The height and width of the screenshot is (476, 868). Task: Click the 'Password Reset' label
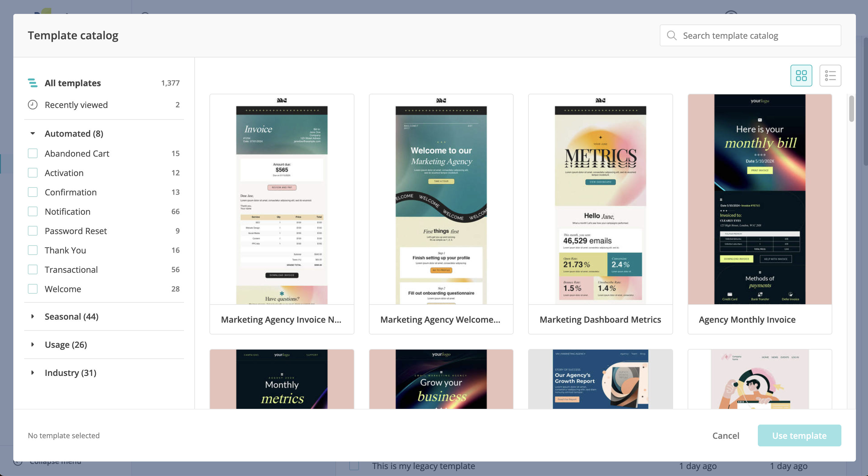click(76, 231)
